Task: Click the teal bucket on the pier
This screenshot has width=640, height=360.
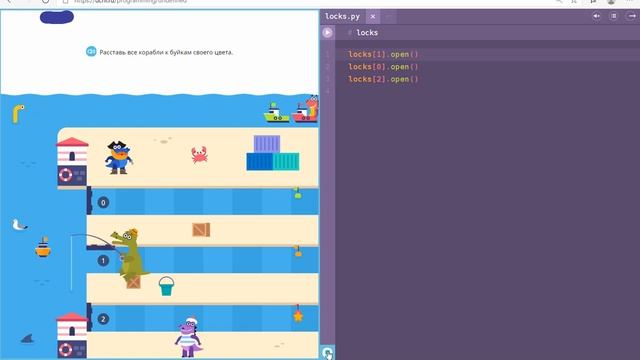Action: coord(166,286)
